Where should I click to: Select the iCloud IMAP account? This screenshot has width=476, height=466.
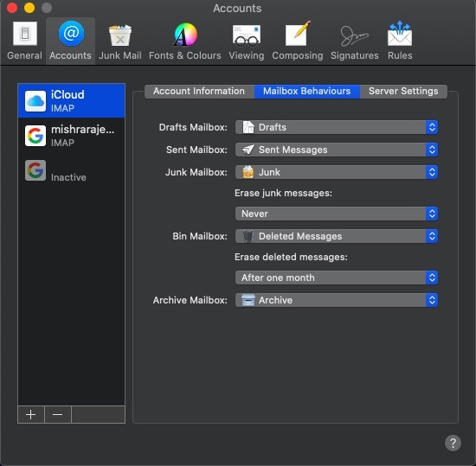(x=71, y=100)
